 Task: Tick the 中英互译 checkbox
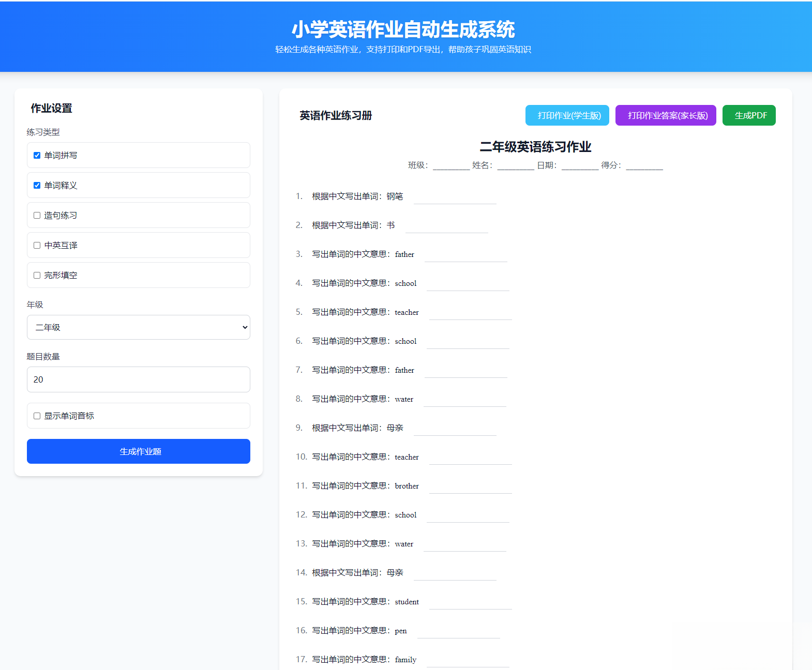(x=37, y=245)
